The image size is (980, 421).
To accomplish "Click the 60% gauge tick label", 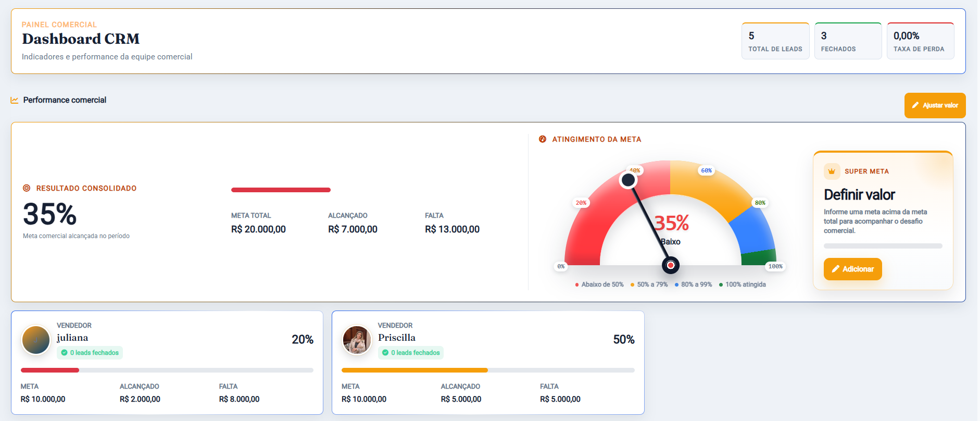I will 706,170.
